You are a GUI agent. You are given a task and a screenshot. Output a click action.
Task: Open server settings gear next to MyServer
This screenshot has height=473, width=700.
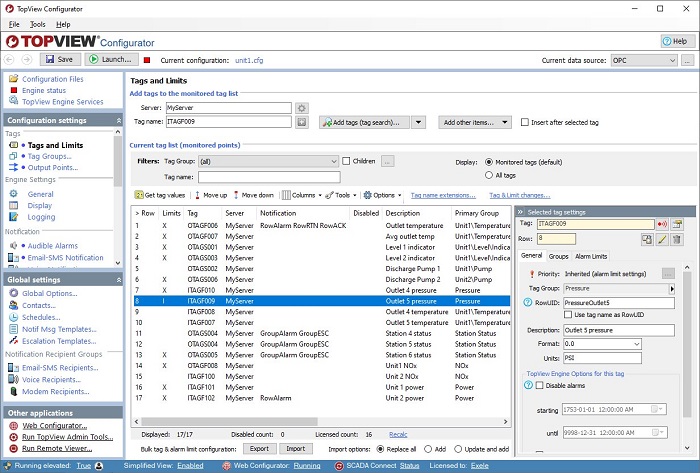[302, 108]
